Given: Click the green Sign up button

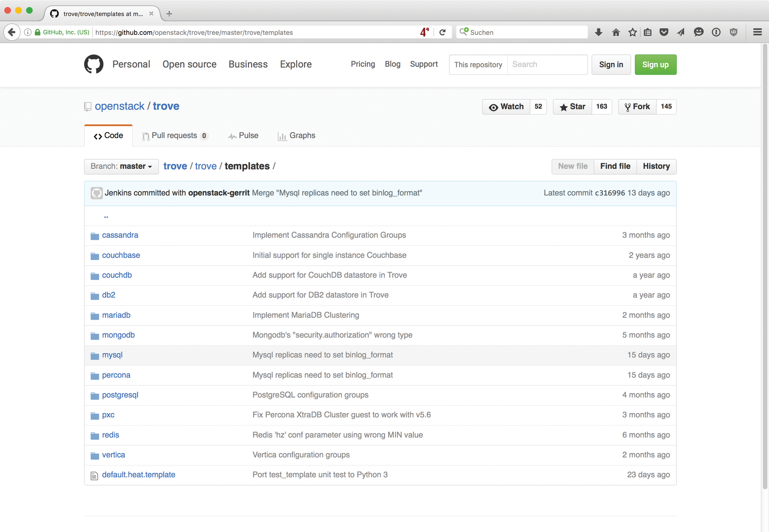Looking at the screenshot, I should 655,64.
